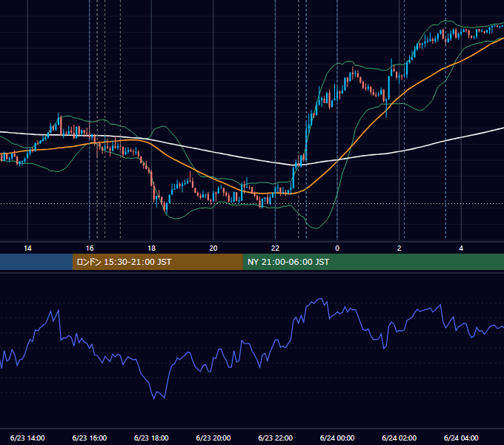Click the hour 20 axis label
504x445 pixels.
pos(213,248)
